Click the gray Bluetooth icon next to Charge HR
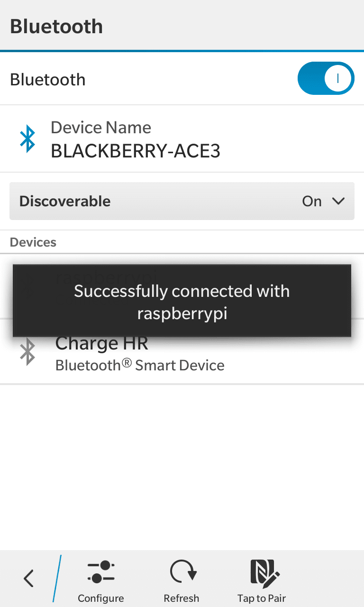 pos(27,352)
